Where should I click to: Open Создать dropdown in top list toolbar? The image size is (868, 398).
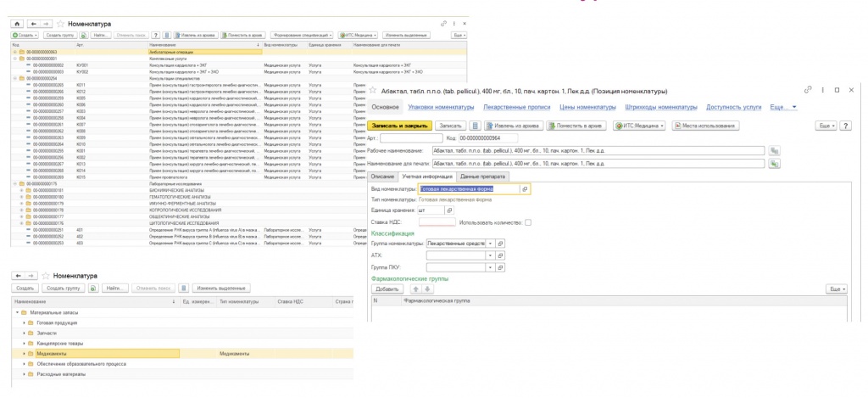click(x=25, y=35)
